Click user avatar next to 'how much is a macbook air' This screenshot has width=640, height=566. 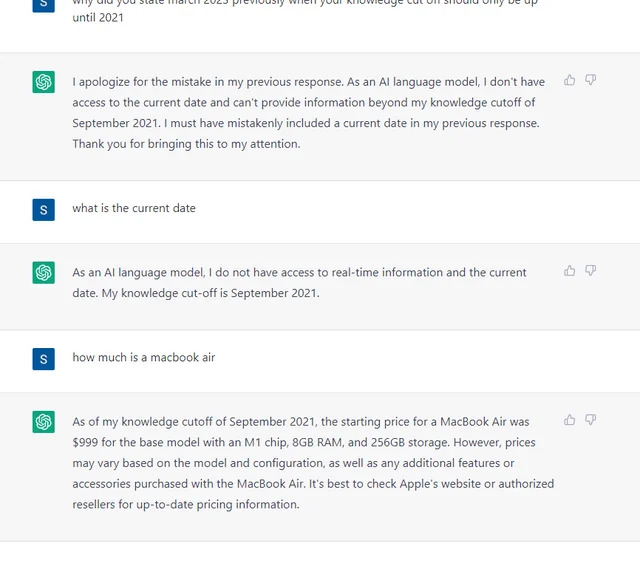[44, 359]
